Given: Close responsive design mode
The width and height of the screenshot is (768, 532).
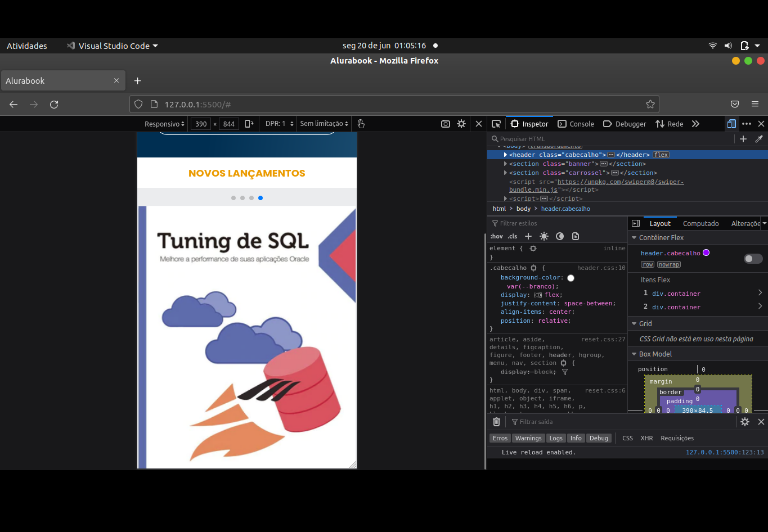Looking at the screenshot, I should point(479,124).
